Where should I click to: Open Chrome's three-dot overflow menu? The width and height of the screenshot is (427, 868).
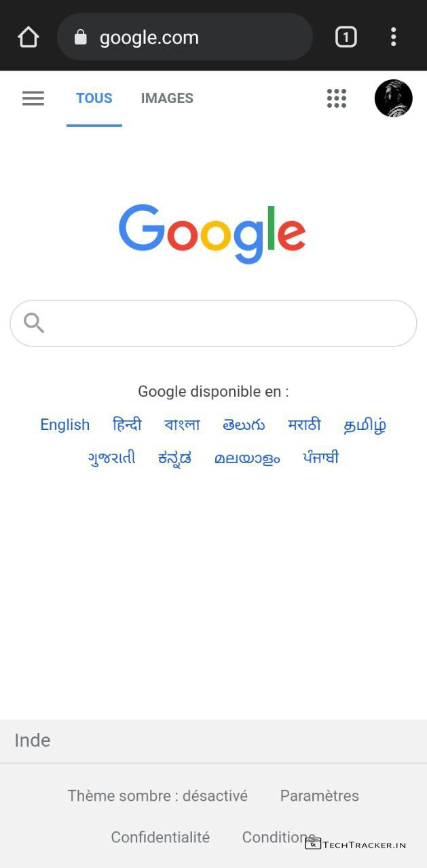coord(393,37)
